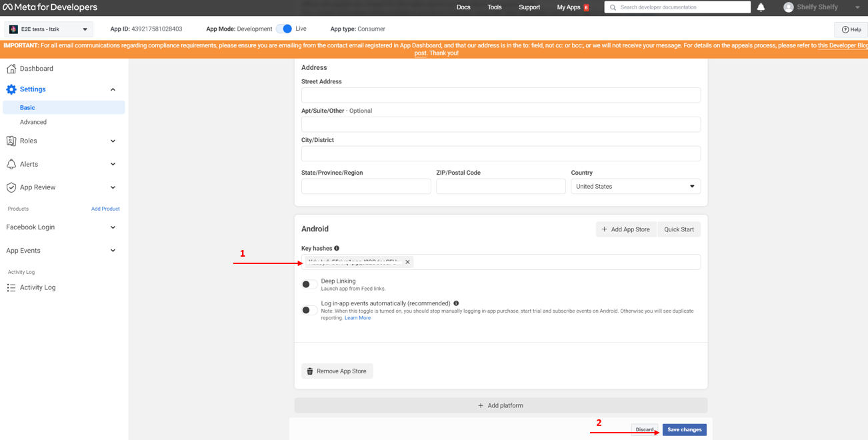Enable Log in-app events automatically toggle
The width and height of the screenshot is (868, 440).
(309, 310)
